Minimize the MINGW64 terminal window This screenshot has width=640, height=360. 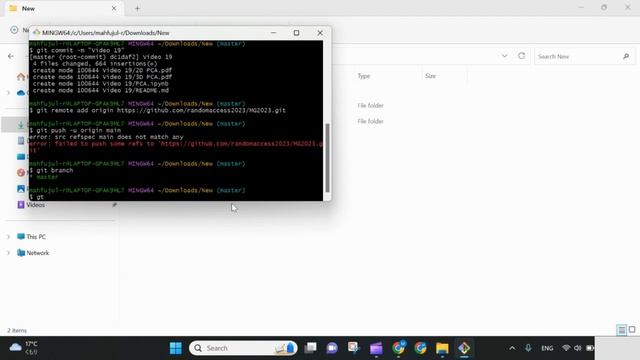[273, 33]
